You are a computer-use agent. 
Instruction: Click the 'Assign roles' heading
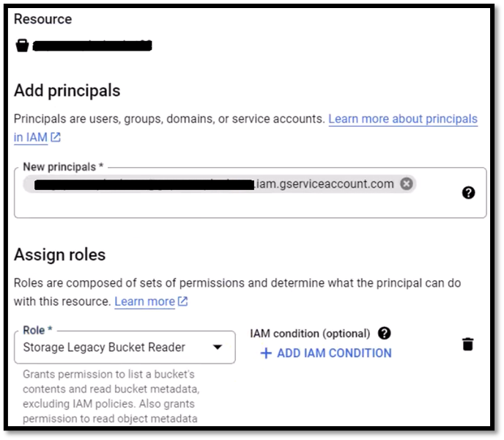[x=60, y=254]
